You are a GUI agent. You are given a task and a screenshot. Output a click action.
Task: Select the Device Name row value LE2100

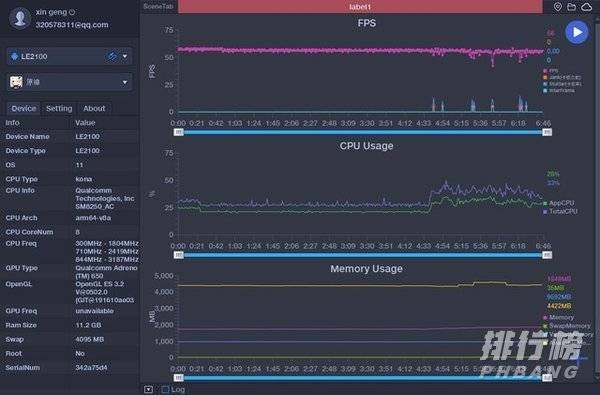pos(87,137)
